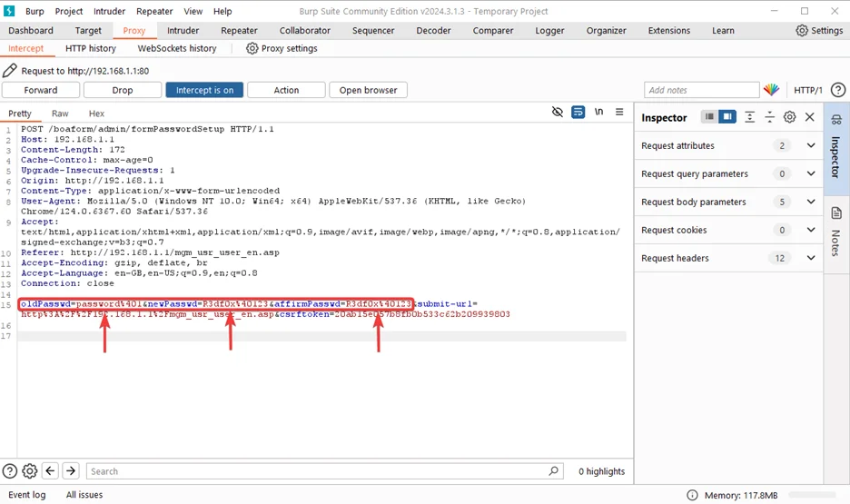
Task: Switch to Collaborator tab
Action: (304, 30)
